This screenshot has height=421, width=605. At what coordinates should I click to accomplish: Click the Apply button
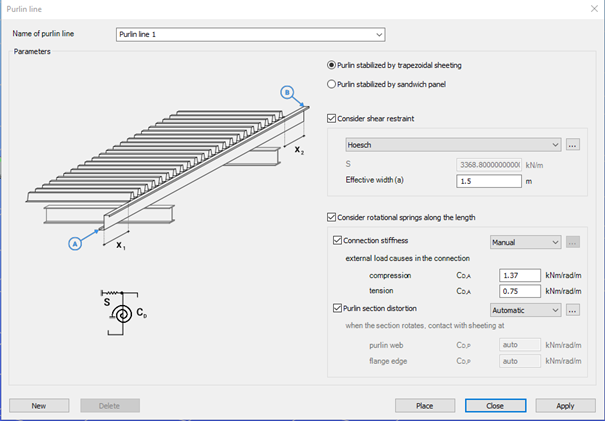[x=565, y=406]
